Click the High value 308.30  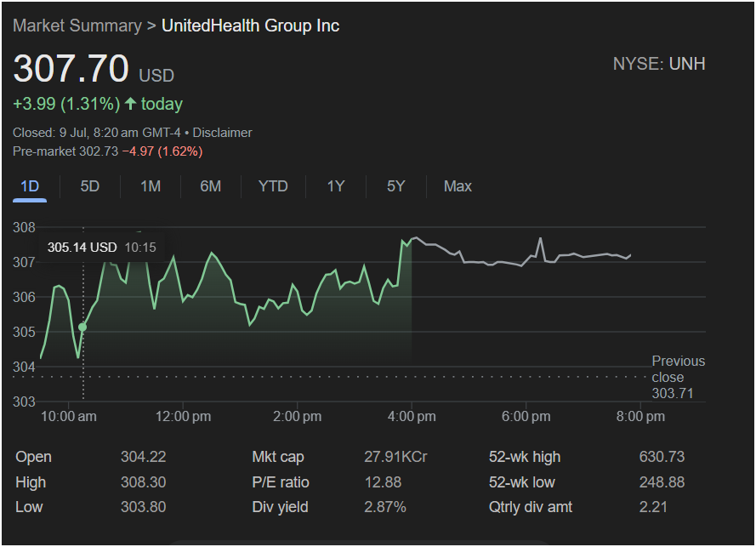pos(143,481)
